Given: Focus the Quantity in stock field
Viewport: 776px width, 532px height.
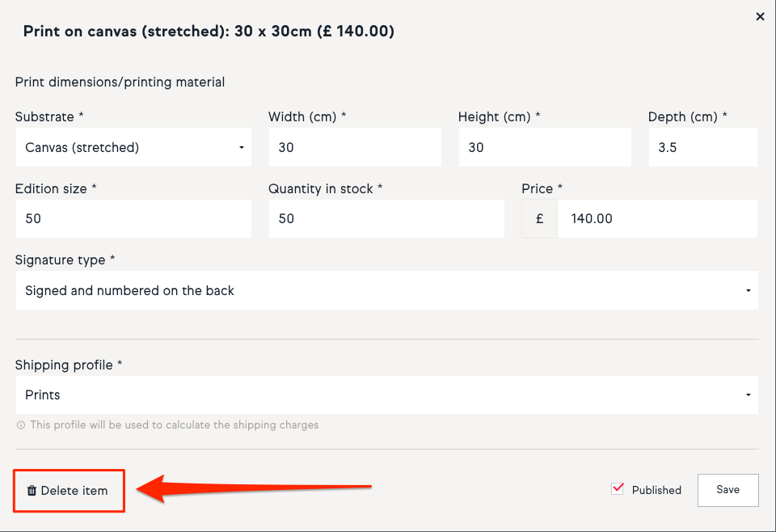Looking at the screenshot, I should pos(386,219).
